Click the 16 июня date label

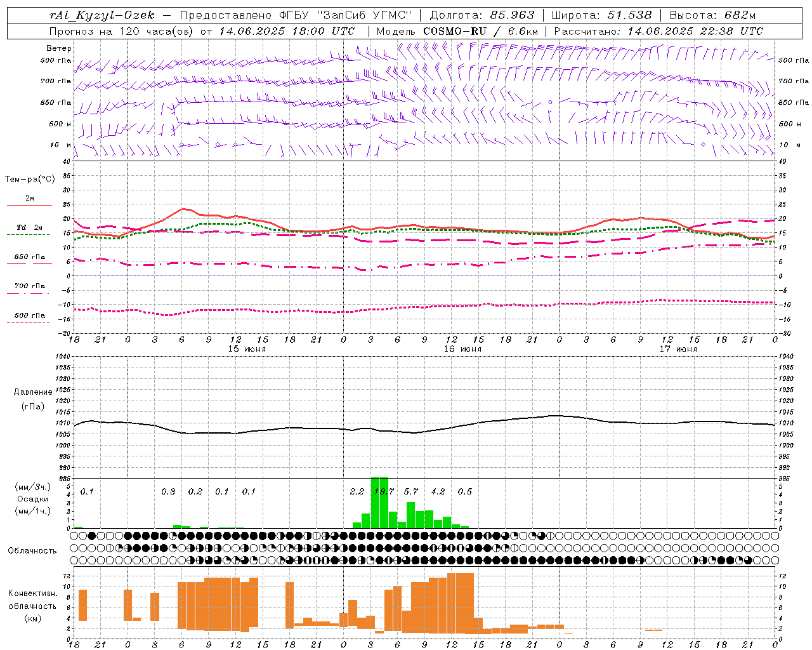462,349
